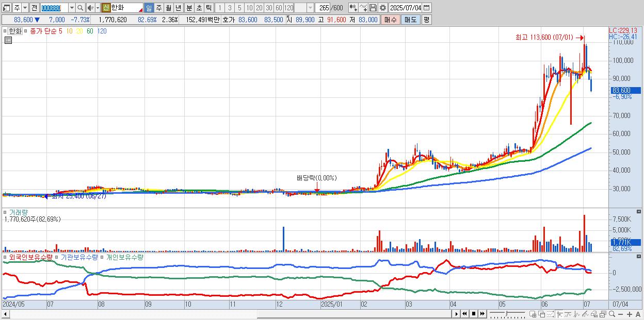This screenshot has height=320, width=644.
Task: Choose the 120 interval button in toolbar
Action: click(x=289, y=8)
